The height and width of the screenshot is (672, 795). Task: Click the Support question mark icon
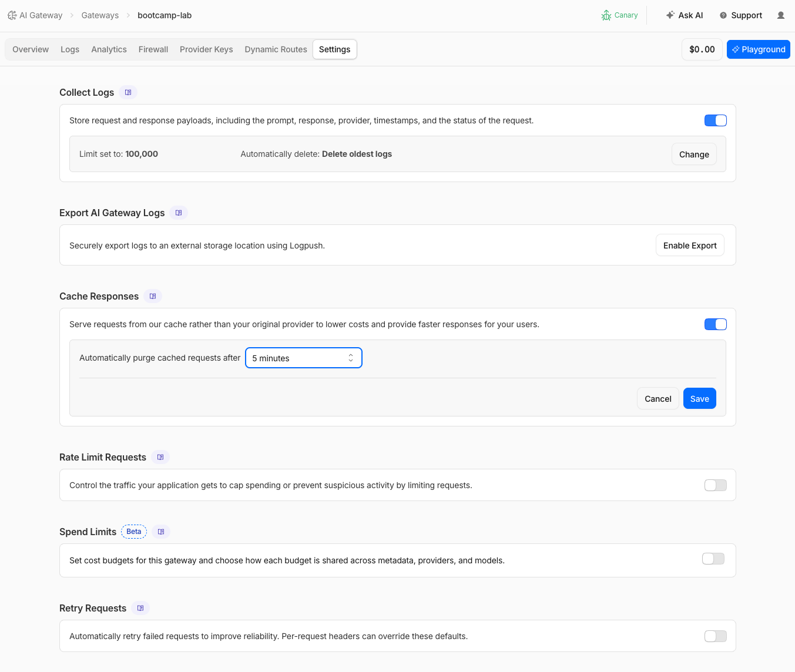(x=723, y=15)
